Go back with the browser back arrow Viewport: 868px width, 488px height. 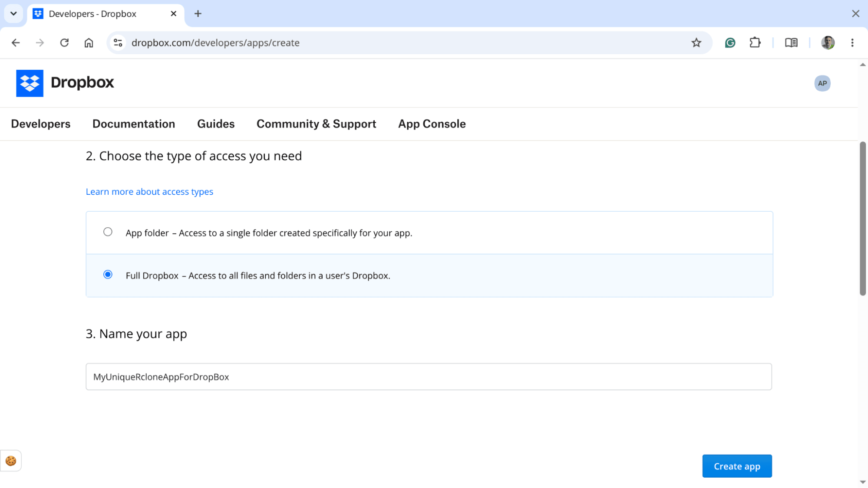click(x=16, y=43)
